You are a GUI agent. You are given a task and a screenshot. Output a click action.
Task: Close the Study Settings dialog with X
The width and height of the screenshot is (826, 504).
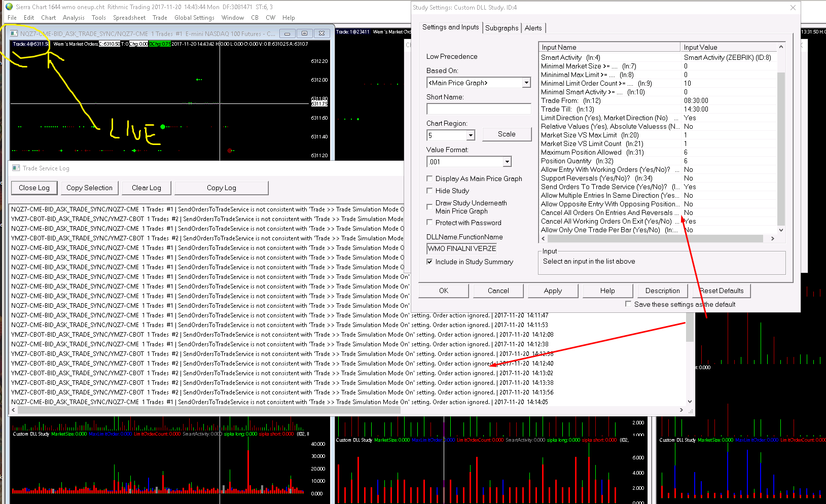793,8
